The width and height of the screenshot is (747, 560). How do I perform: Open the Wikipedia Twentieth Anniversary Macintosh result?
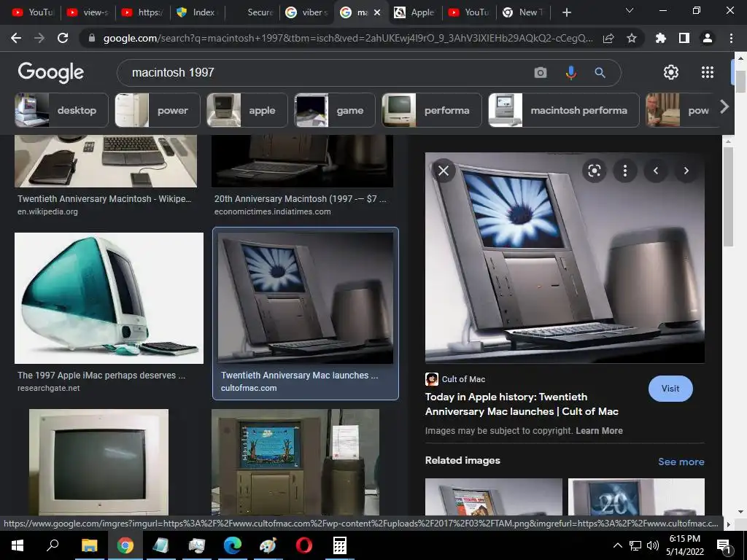(106, 161)
